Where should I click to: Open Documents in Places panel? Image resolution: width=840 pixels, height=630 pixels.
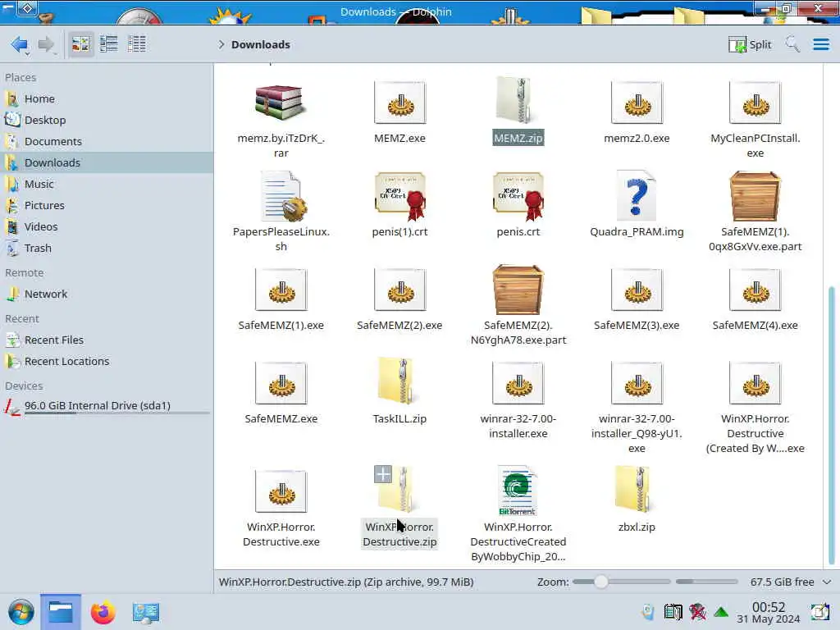107,141
